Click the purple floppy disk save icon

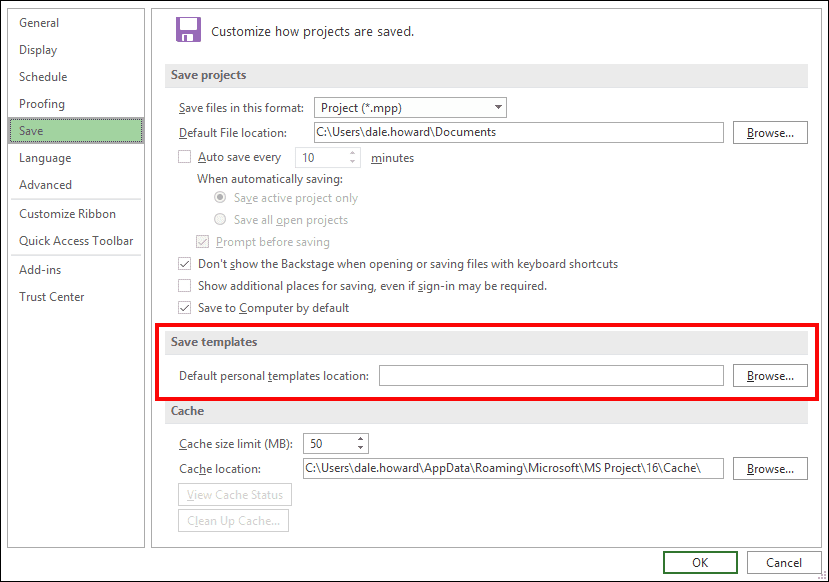[188, 30]
